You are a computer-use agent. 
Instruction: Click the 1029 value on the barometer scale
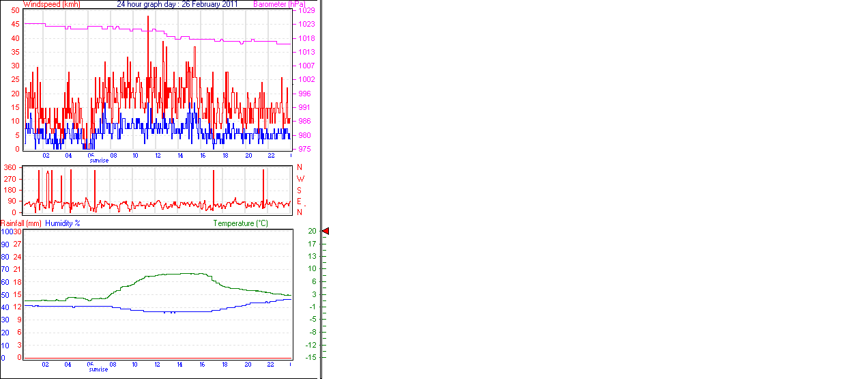306,11
